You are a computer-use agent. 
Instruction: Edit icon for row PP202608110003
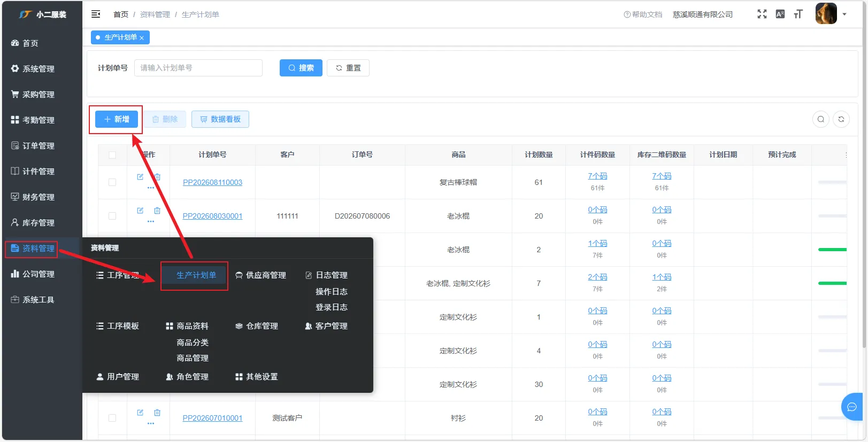[x=140, y=177]
